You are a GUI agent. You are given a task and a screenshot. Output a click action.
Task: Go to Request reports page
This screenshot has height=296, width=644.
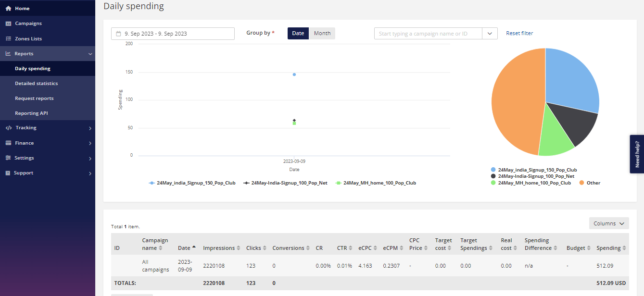point(34,99)
